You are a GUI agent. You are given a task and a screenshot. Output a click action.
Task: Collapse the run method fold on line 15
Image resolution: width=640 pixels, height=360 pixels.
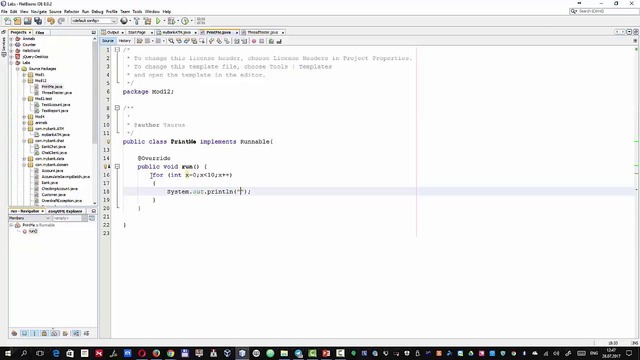[x=117, y=167]
